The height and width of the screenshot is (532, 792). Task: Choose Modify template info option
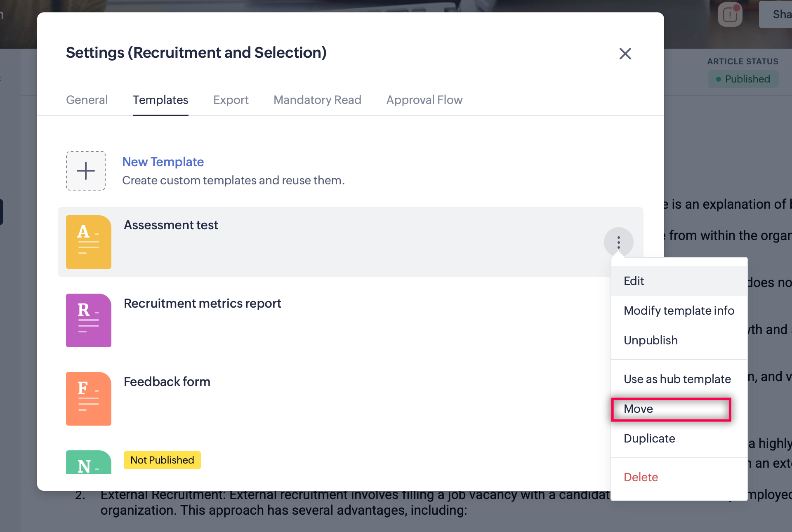tap(679, 311)
